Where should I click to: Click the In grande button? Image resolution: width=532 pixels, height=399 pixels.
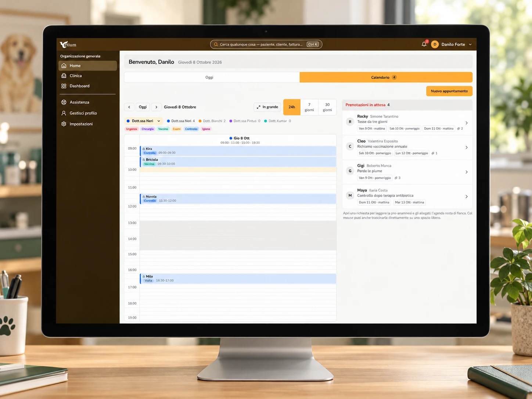[267, 107]
